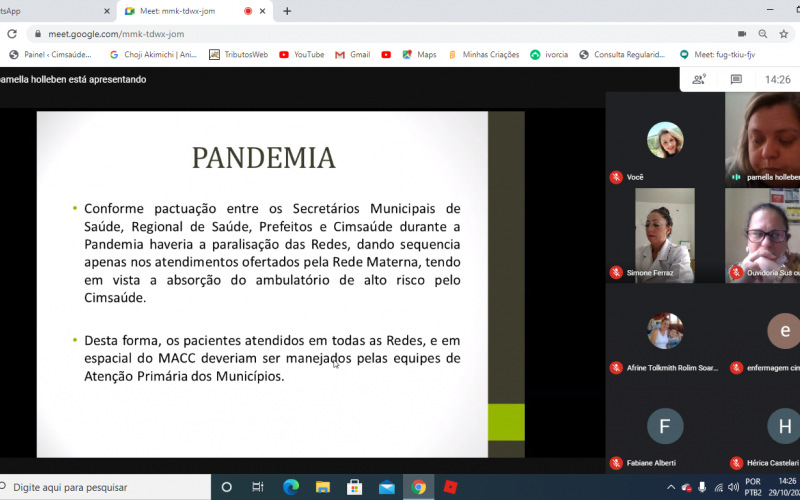Open the Gmail bookmark
The image size is (800, 500).
click(353, 55)
